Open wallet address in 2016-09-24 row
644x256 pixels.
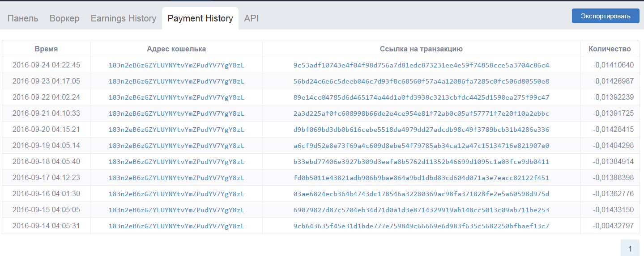click(x=176, y=65)
